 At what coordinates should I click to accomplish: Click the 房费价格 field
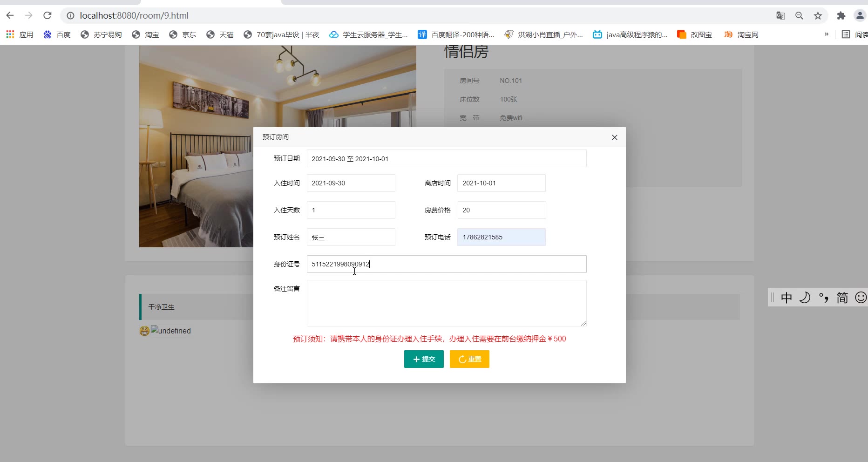coord(502,210)
